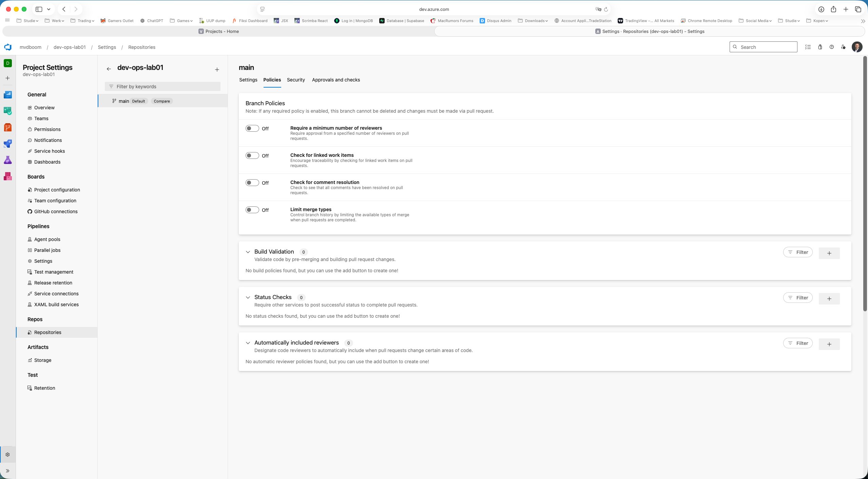Open the Approvals and checks tab
The height and width of the screenshot is (479, 868).
coord(335,80)
